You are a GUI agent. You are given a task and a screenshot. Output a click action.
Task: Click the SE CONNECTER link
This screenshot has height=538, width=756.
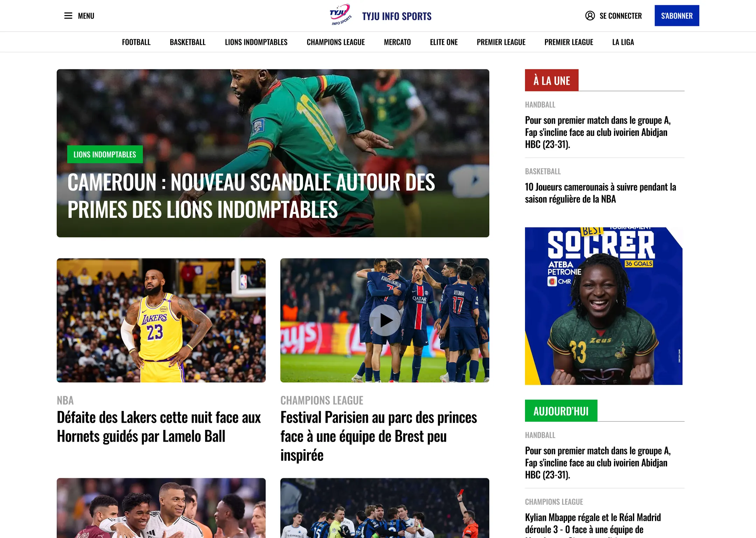click(621, 16)
